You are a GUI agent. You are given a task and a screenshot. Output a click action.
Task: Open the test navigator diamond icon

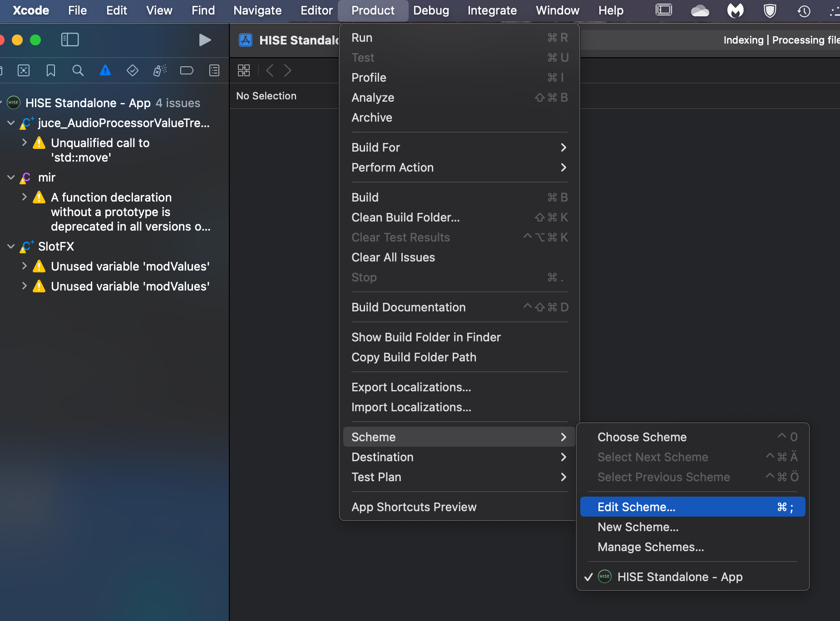tap(133, 70)
